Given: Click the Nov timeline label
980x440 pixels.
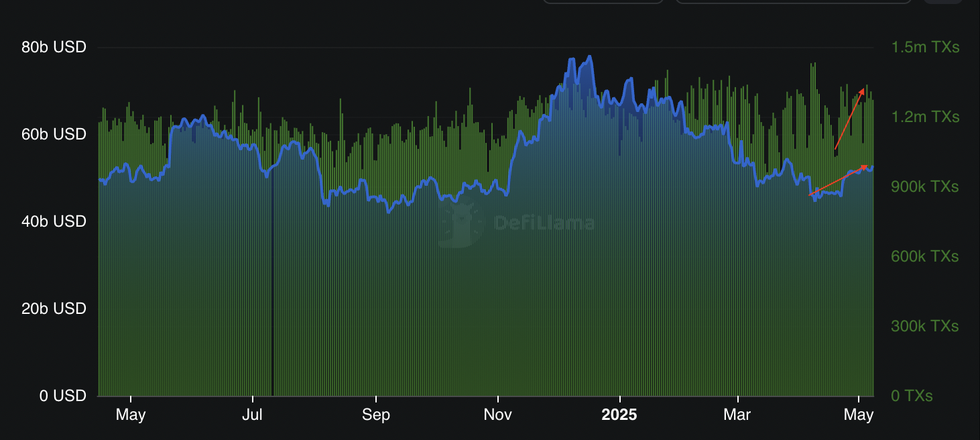Looking at the screenshot, I should [x=498, y=415].
